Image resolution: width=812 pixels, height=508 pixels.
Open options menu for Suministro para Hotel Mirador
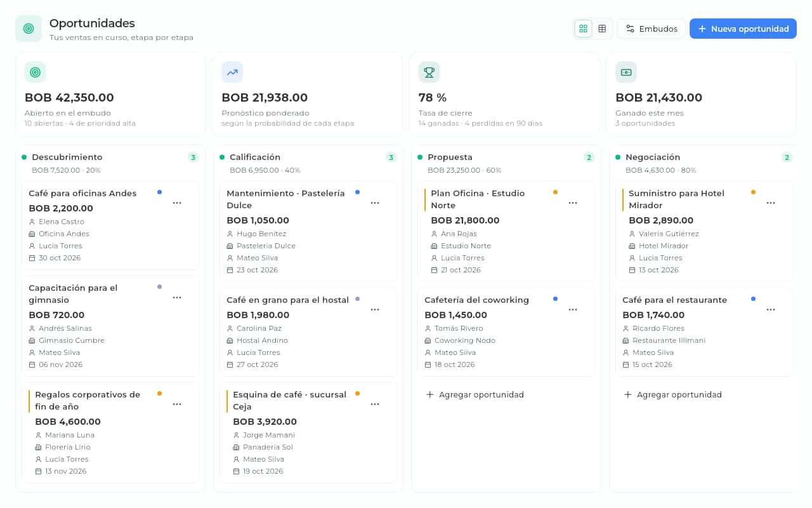771,203
